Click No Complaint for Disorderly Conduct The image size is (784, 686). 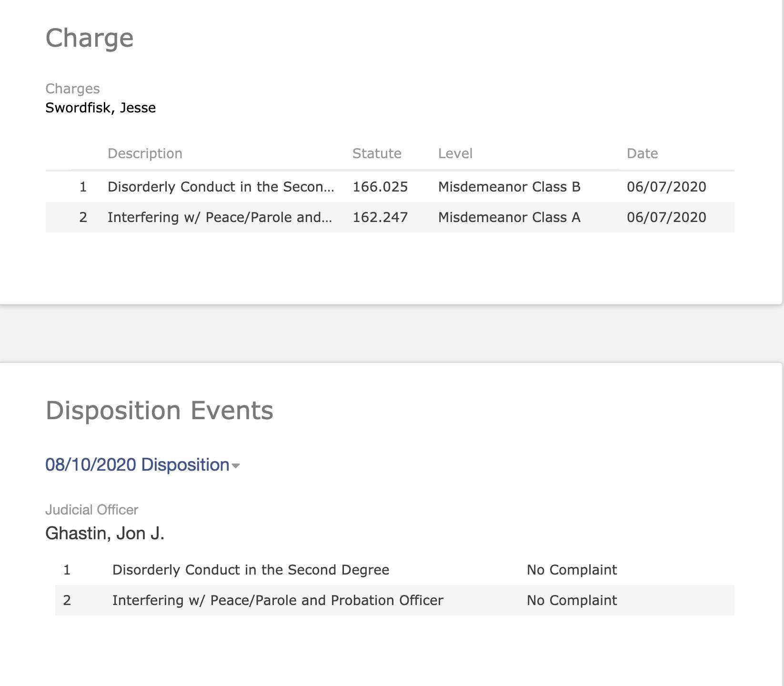pyautogui.click(x=572, y=570)
